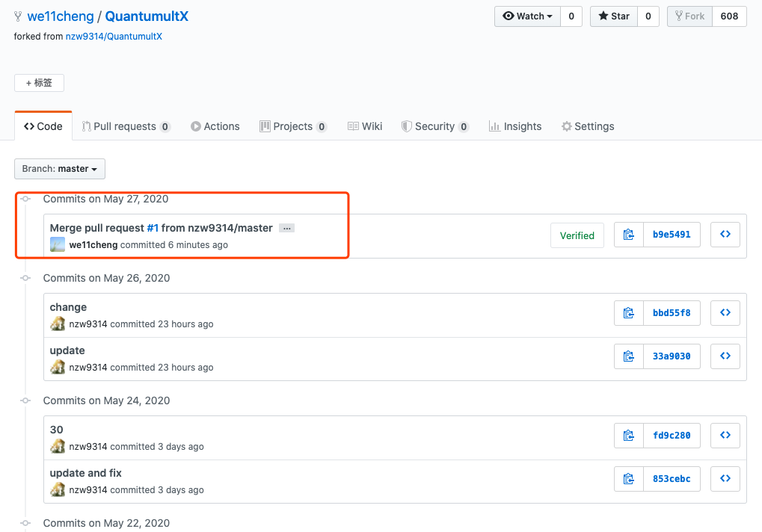This screenshot has width=762, height=532.
Task: Open the Settings tab
Action: click(588, 126)
